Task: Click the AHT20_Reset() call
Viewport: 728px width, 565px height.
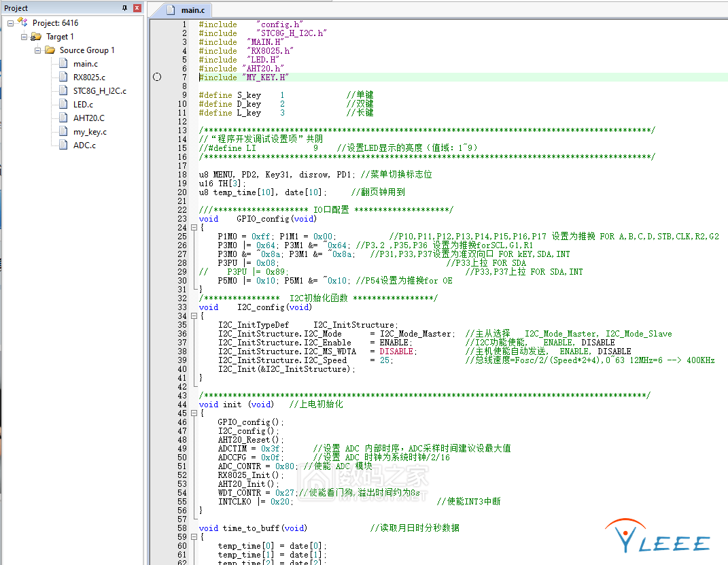Action: point(251,440)
